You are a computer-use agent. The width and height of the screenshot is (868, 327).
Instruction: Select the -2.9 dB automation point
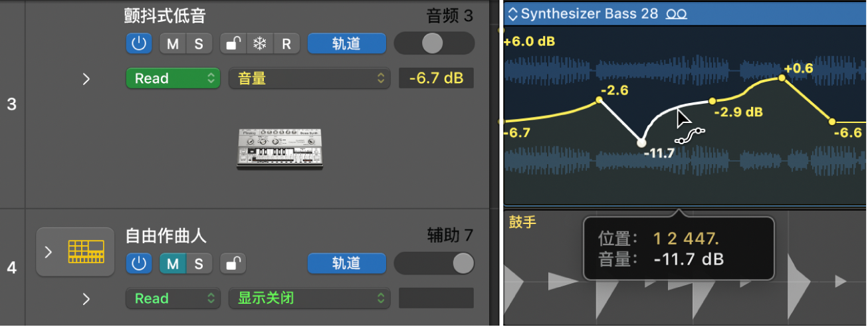pos(712,102)
